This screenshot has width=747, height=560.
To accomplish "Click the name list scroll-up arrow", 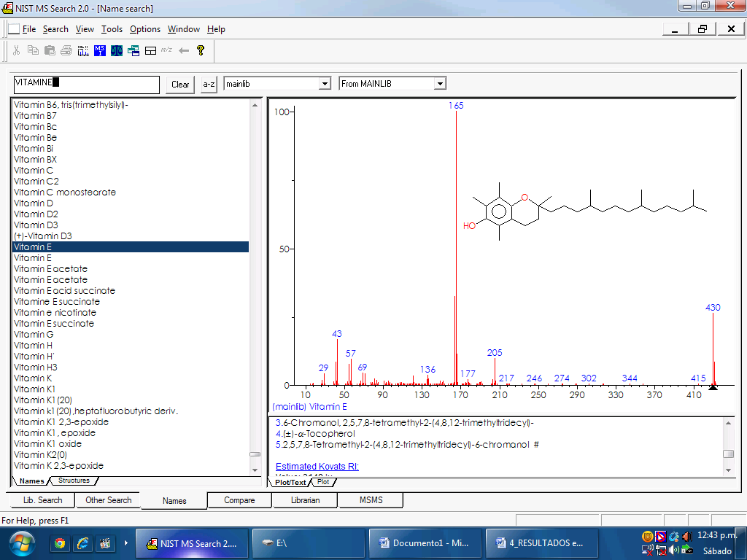I will coord(255,104).
